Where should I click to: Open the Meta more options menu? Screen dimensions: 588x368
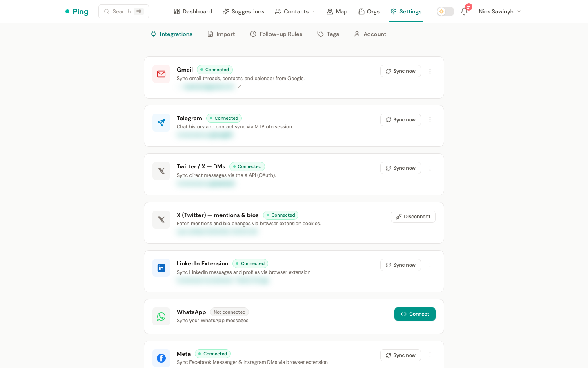[430, 355]
